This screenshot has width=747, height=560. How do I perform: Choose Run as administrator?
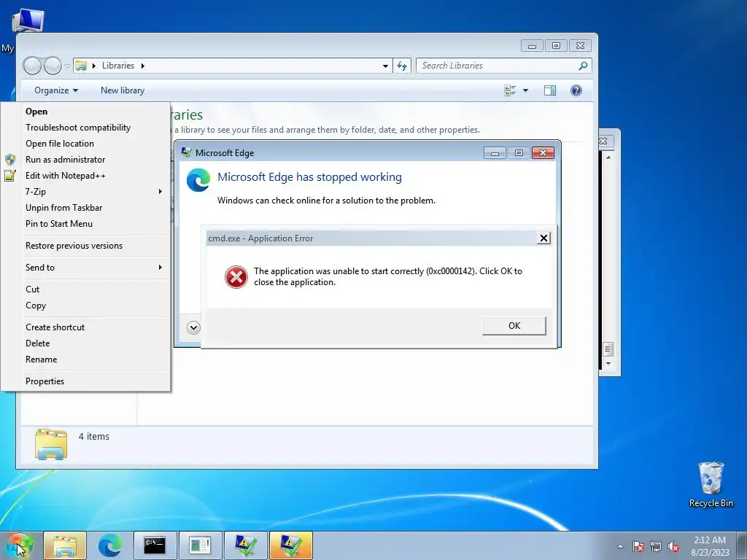[86, 160]
